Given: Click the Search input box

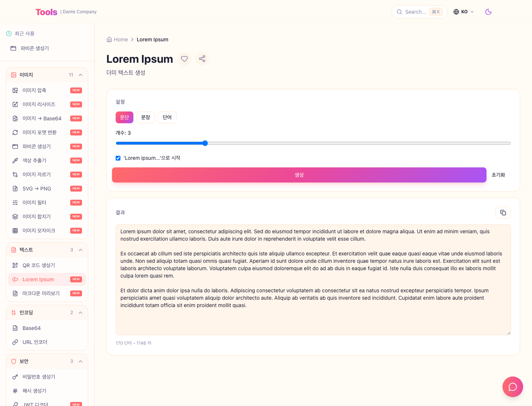Looking at the screenshot, I should coord(419,12).
